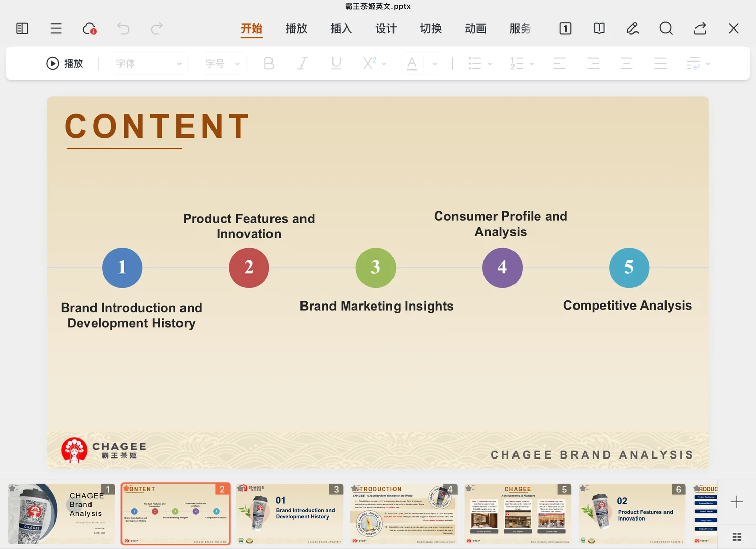Select 'Competitive Analysis' text
This screenshot has width=756, height=549.
point(627,306)
